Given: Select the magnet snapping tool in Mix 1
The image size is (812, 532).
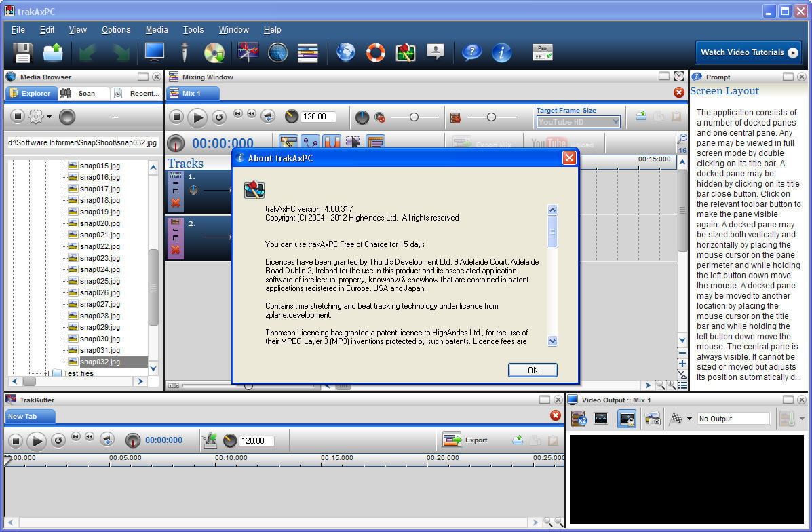Looking at the screenshot, I should click(x=331, y=140).
